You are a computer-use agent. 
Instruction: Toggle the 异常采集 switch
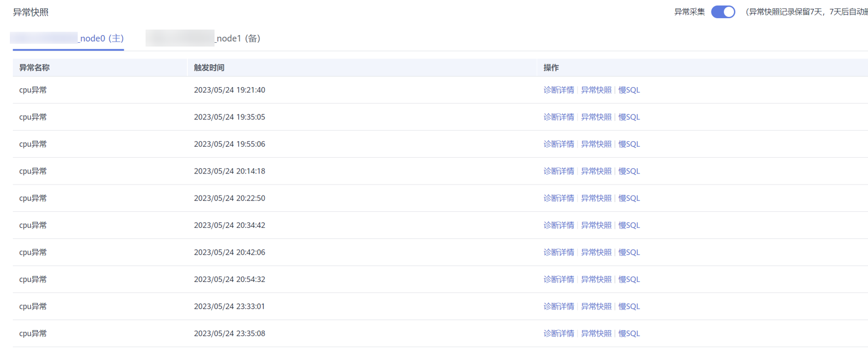(722, 12)
